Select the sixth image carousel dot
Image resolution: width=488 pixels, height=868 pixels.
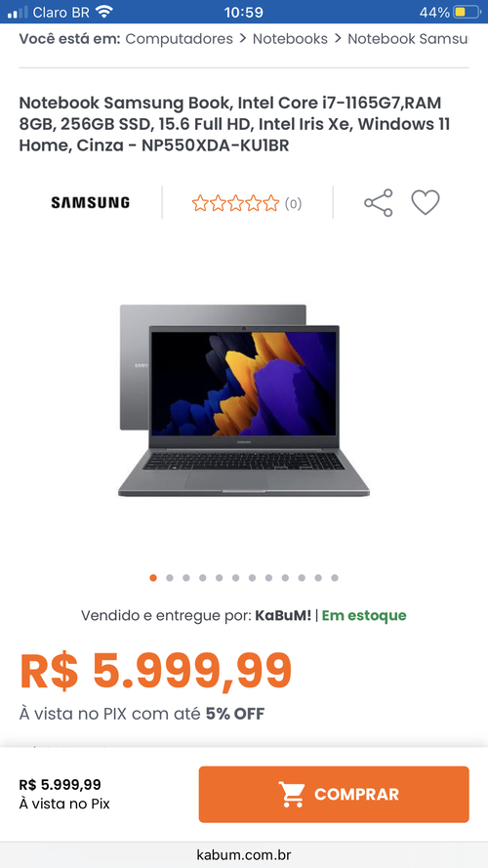[235, 578]
